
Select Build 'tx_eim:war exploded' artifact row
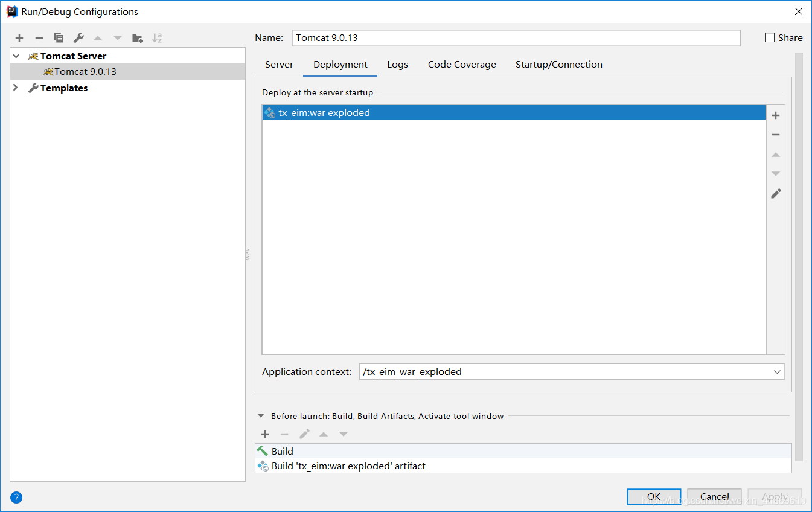(x=523, y=466)
